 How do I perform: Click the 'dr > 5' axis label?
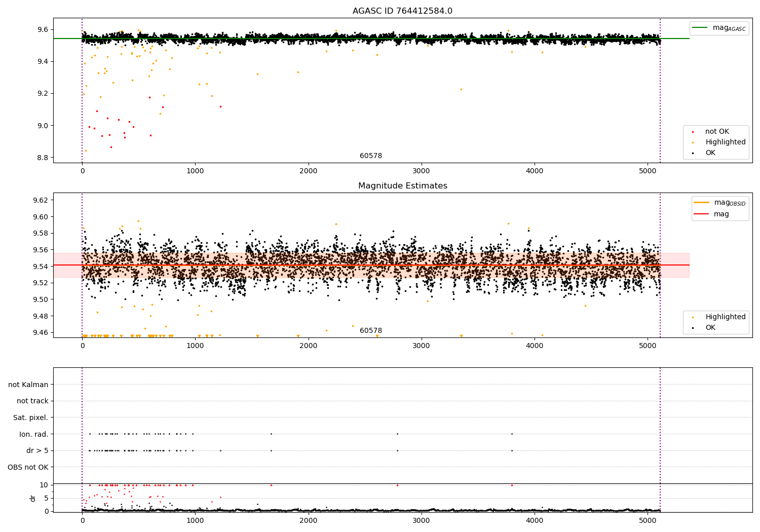click(37, 451)
